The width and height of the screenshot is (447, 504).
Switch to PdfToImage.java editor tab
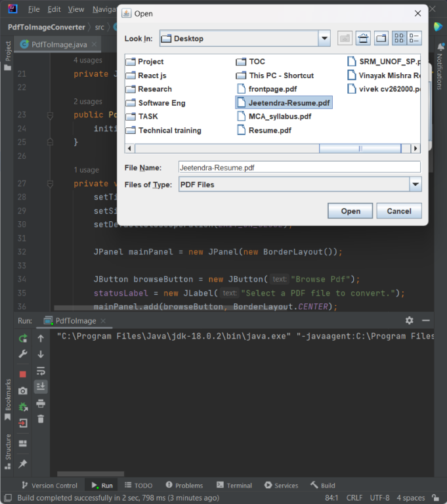coord(59,45)
